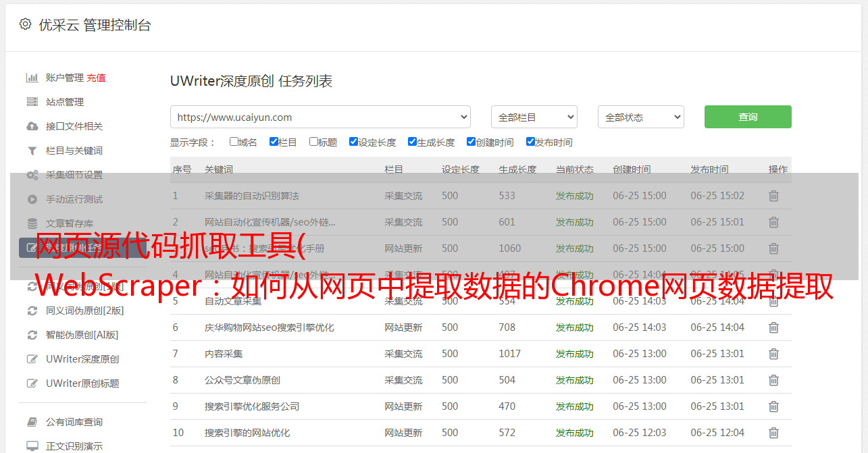Click keyword 搜索引擎的网站优化
Image resolution: width=868 pixels, height=453 pixels.
247,433
